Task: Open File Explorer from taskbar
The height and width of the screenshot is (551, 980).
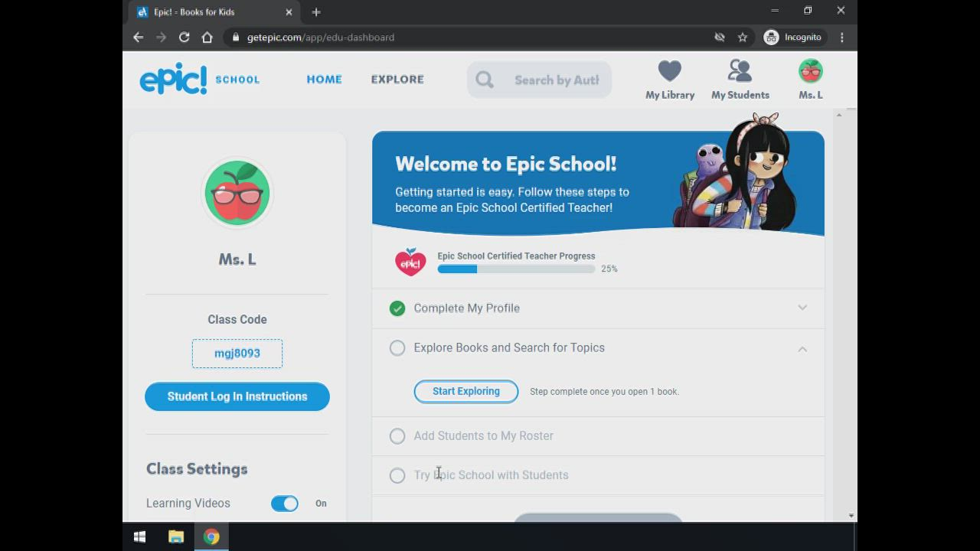Action: 176,537
